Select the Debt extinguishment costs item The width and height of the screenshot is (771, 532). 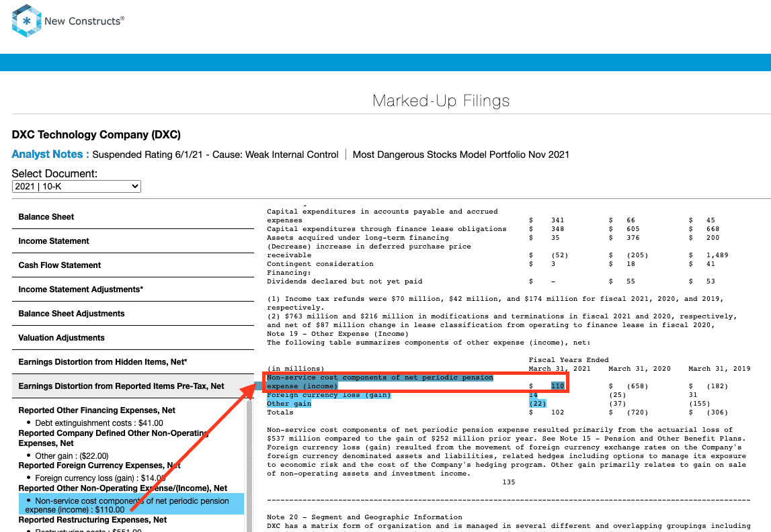(99, 423)
